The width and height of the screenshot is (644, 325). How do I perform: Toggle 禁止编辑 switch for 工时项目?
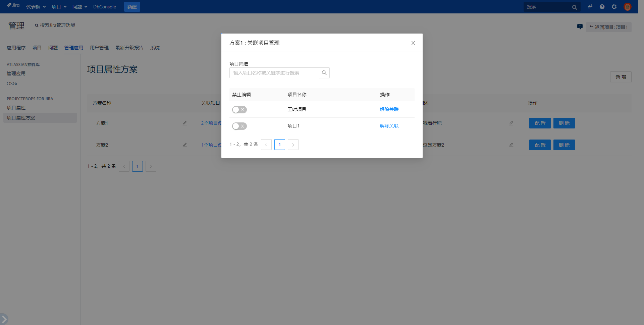[239, 110]
